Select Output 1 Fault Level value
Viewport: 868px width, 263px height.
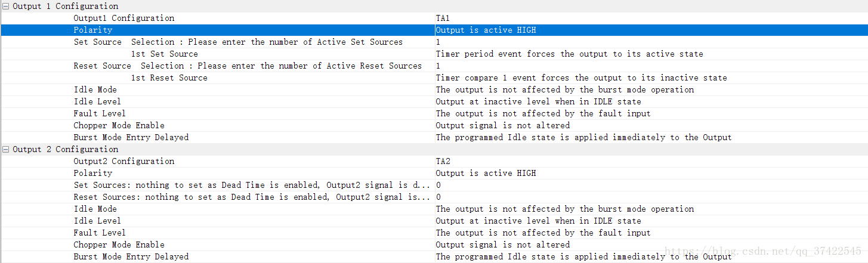[651, 113]
